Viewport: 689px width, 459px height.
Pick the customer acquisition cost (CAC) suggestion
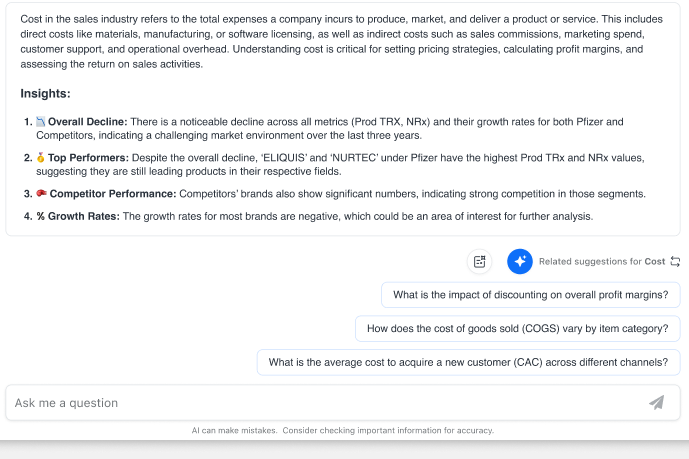click(469, 362)
